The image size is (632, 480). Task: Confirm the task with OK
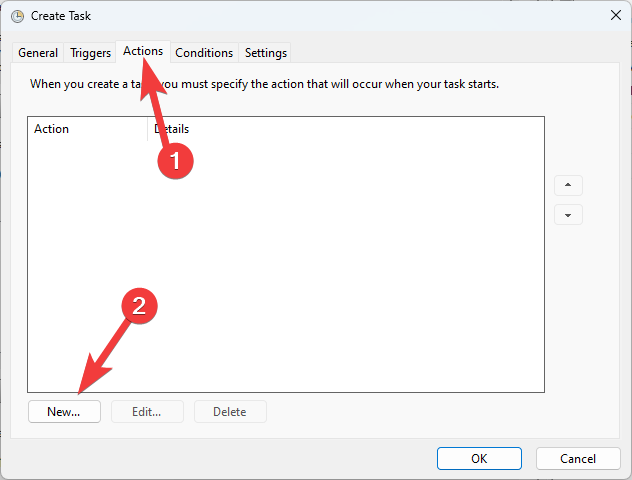(479, 459)
